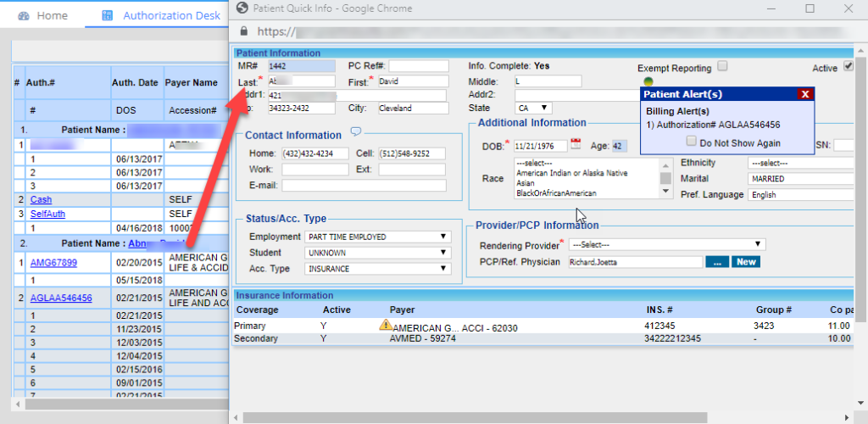Click the popup horizontal scrollbar
Image resolution: width=868 pixels, height=424 pixels.
click(474, 417)
